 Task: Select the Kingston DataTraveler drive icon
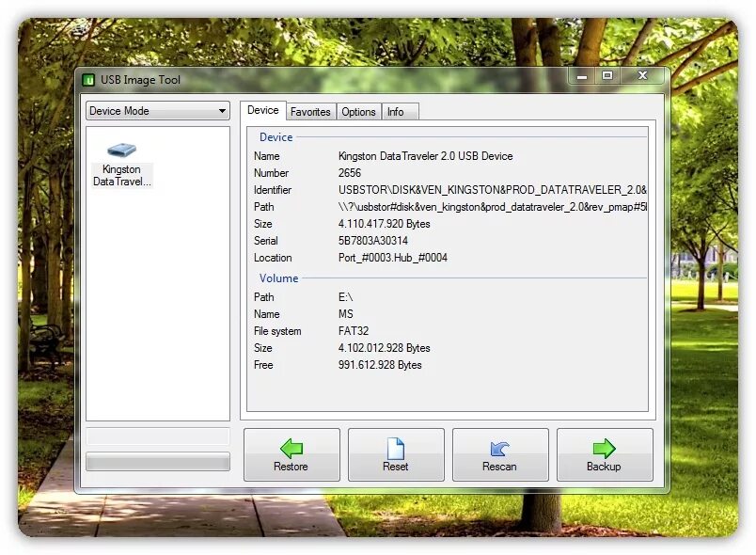pyautogui.click(x=121, y=150)
